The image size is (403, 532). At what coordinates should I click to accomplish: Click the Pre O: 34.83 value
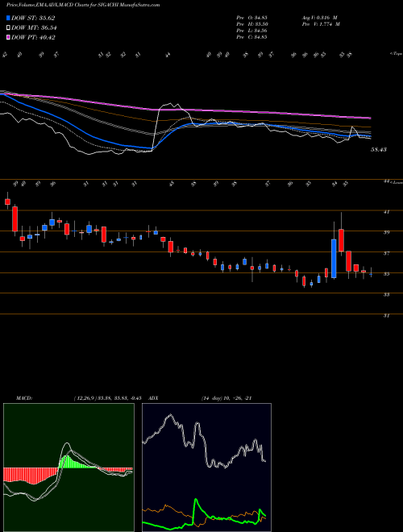pyautogui.click(x=251, y=18)
